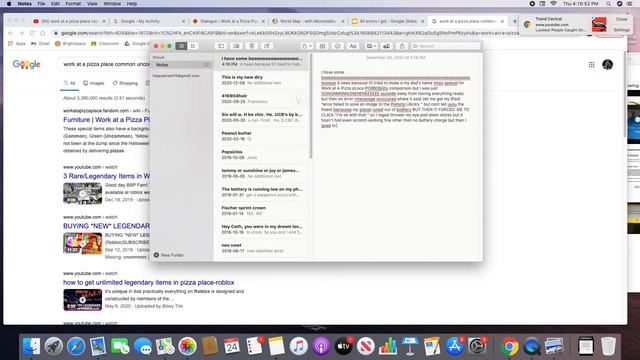This screenshot has width=640, height=360.
Task: Click the Notes search field
Action: [x=445, y=46]
